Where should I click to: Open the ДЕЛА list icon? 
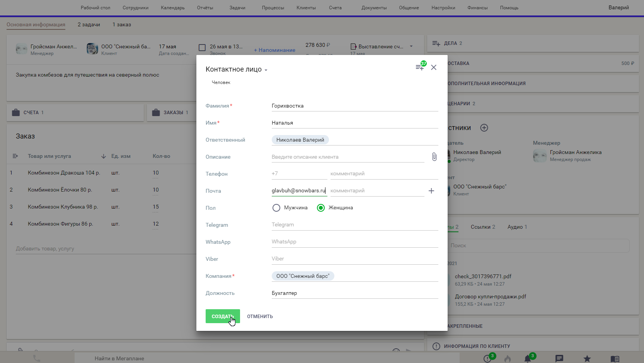pyautogui.click(x=436, y=43)
